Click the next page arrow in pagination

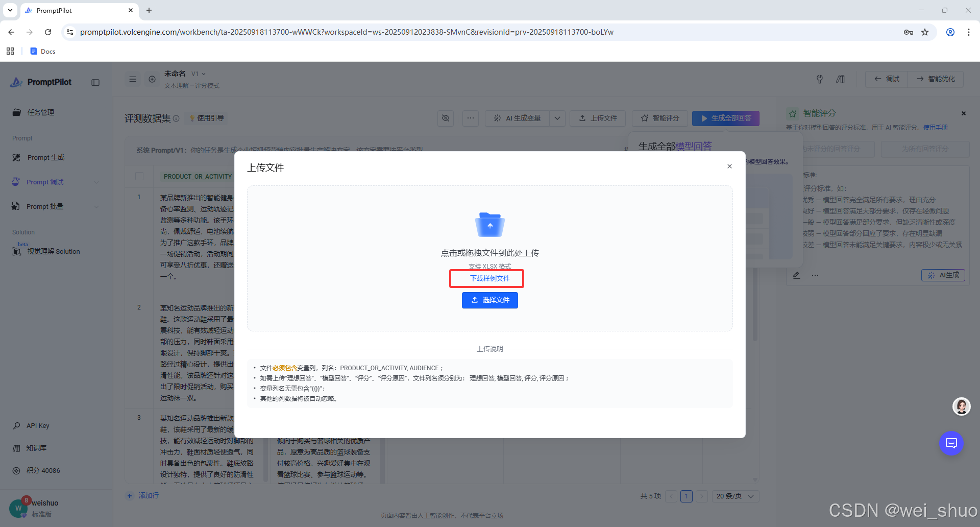pos(702,496)
